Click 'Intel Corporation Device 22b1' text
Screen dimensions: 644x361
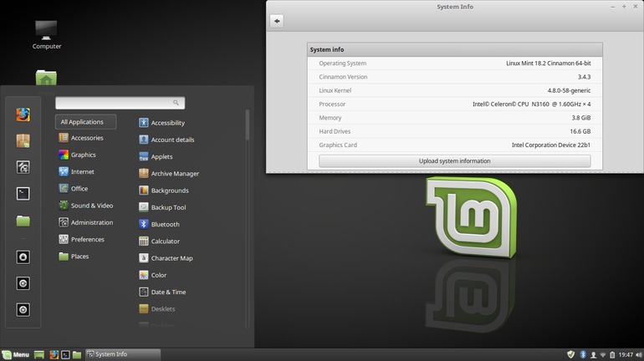[x=551, y=145]
